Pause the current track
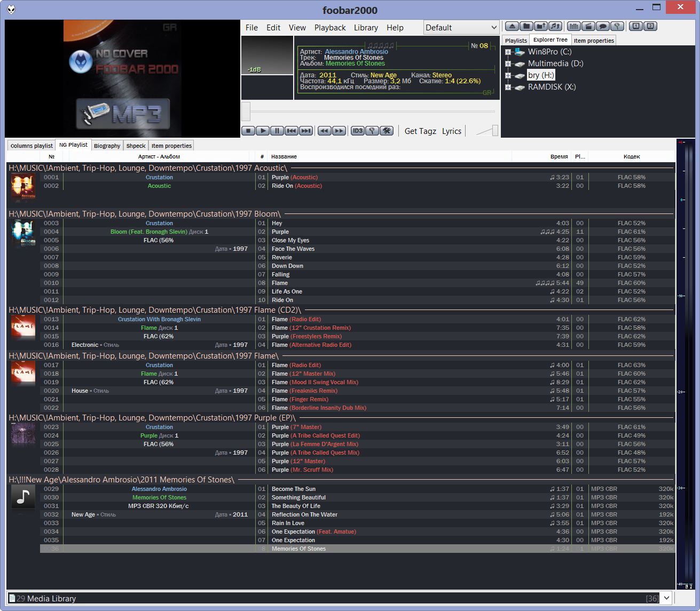 pyautogui.click(x=277, y=131)
